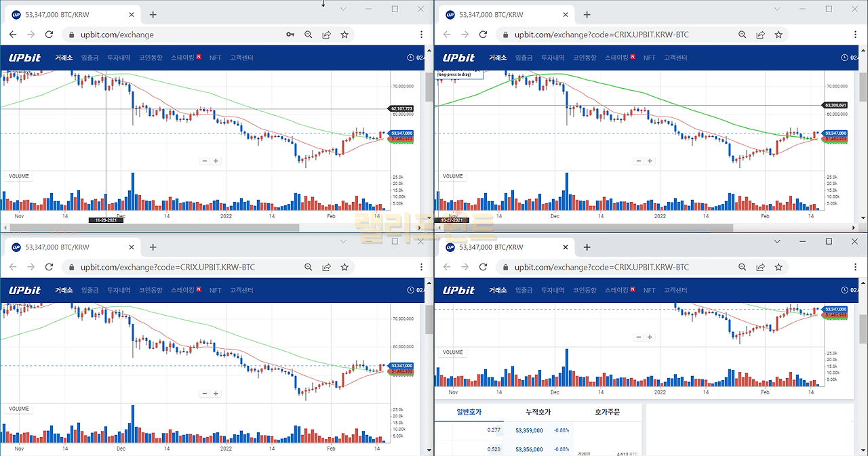
Task: Click the key (password) icon in top-left window
Action: pos(290,35)
